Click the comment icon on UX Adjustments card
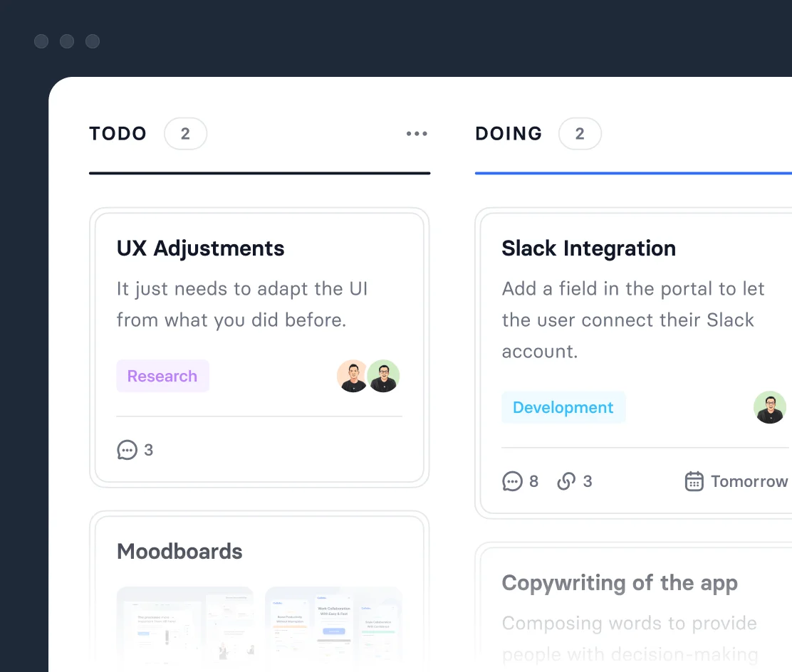The width and height of the screenshot is (792, 672). tap(127, 450)
